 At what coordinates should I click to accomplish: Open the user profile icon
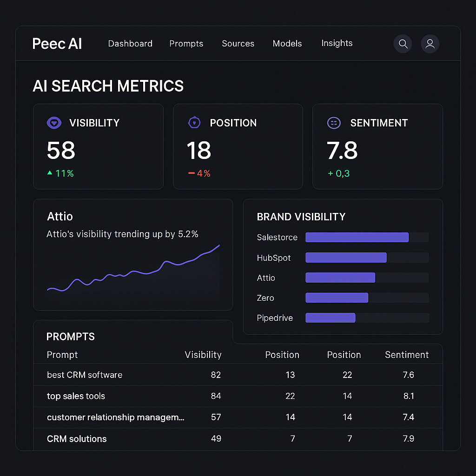point(430,44)
